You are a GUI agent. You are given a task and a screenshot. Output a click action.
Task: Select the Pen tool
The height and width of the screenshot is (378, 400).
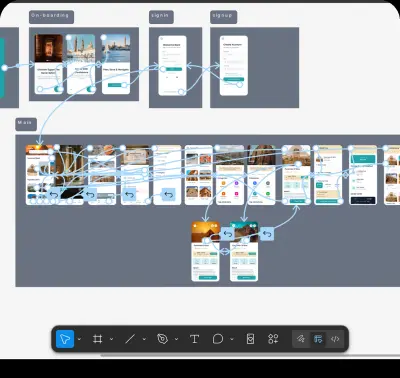click(162, 339)
